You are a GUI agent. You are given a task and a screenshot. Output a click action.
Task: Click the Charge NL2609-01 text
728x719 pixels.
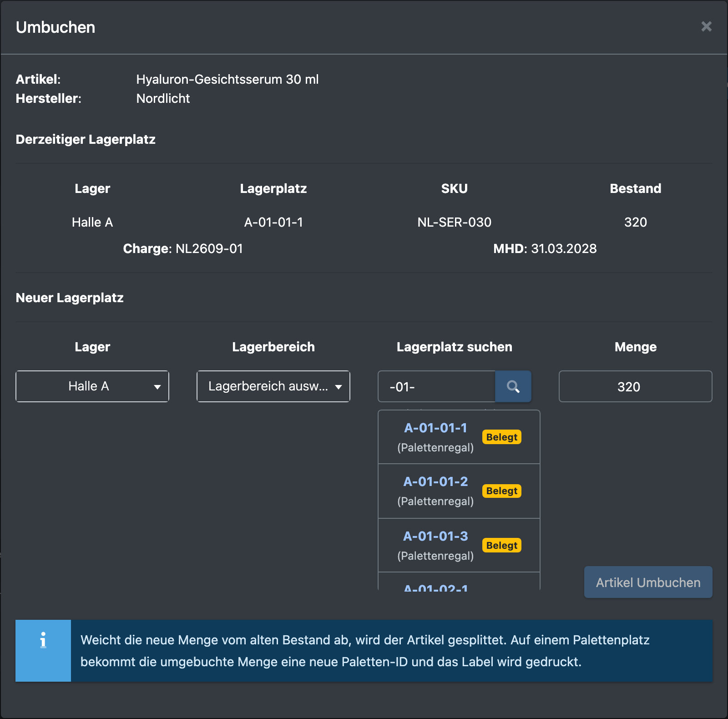[183, 248]
